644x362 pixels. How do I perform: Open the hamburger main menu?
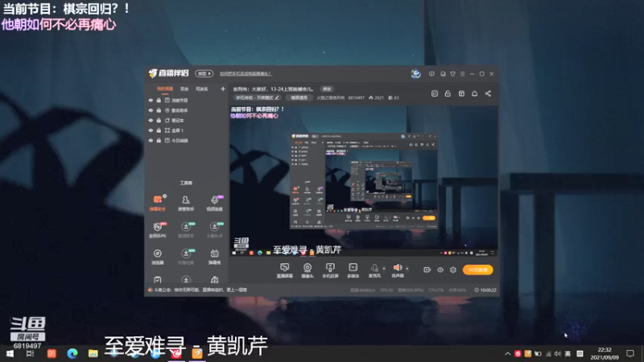pos(462,74)
